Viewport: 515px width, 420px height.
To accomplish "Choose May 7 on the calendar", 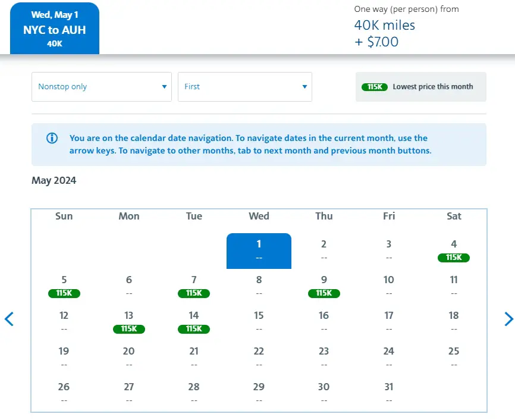I will click(x=194, y=286).
